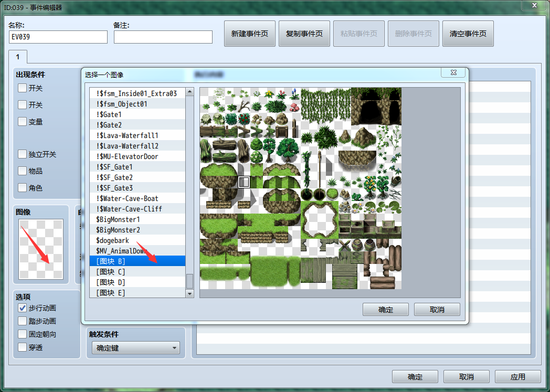Select !$Water-Cave-Cliff in the list

tap(137, 209)
